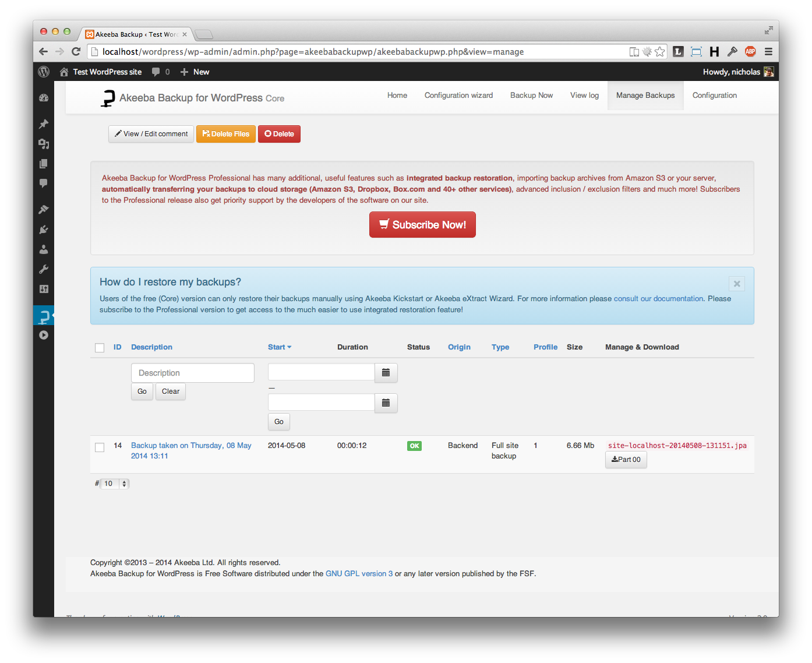Focus the Description filter input

pos(193,373)
